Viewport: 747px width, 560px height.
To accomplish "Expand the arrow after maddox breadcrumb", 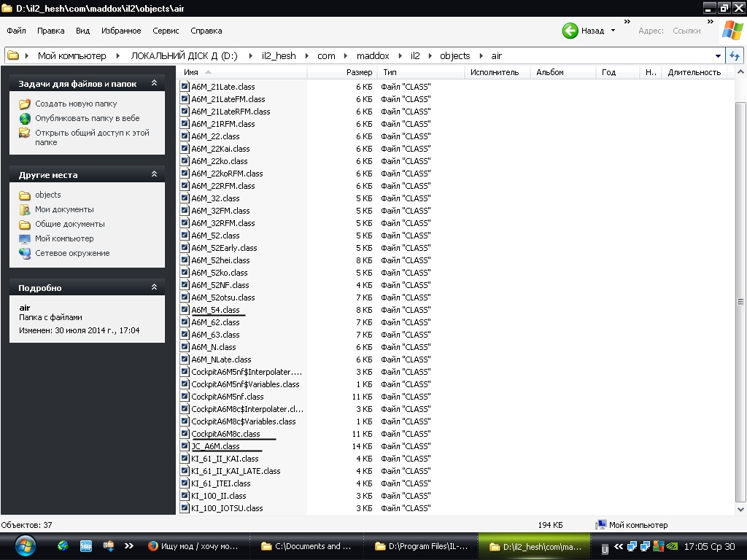I will 400,55.
